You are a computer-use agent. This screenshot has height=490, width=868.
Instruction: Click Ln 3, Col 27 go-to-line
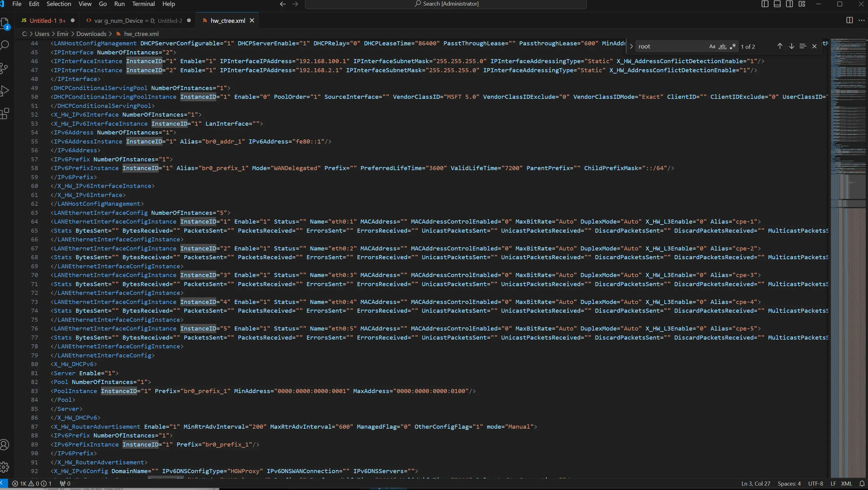pyautogui.click(x=756, y=484)
